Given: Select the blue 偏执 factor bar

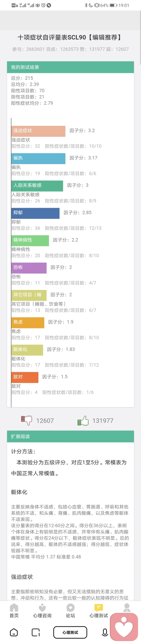Looking at the screenshot, I should tap(38, 158).
